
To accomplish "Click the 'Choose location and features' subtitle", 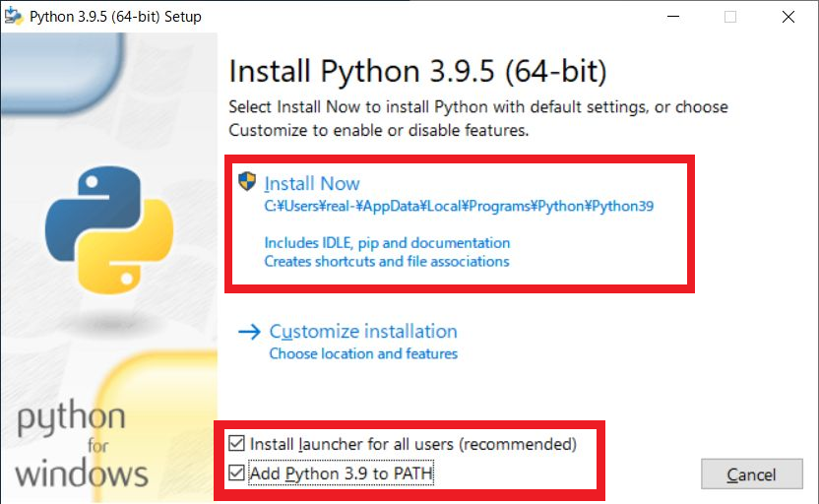I will (x=363, y=353).
